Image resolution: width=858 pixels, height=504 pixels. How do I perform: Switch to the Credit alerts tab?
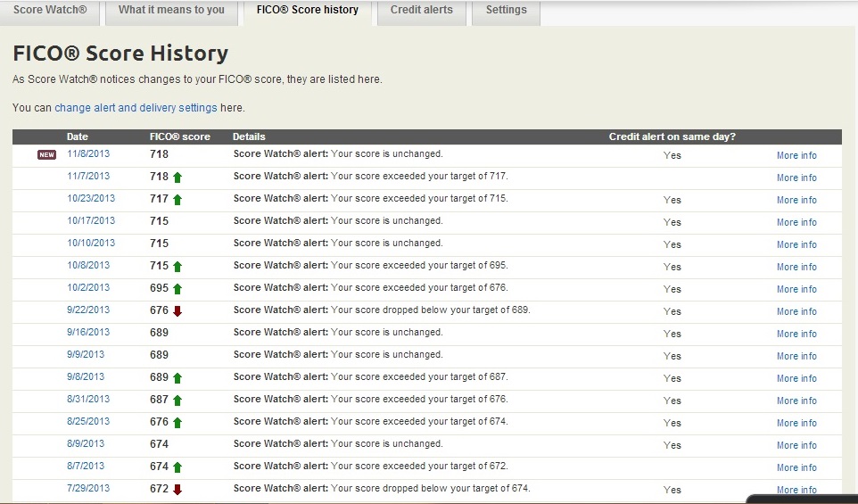(421, 11)
